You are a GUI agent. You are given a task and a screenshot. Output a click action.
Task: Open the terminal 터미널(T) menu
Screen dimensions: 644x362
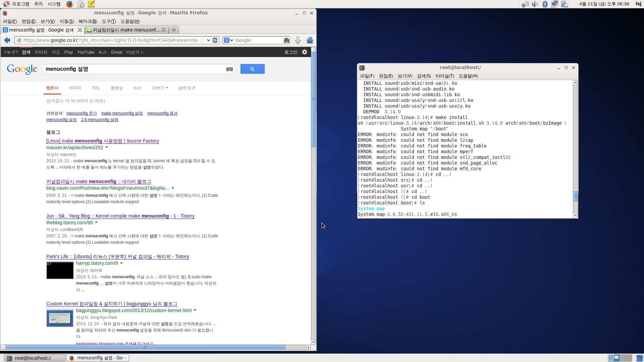point(445,76)
